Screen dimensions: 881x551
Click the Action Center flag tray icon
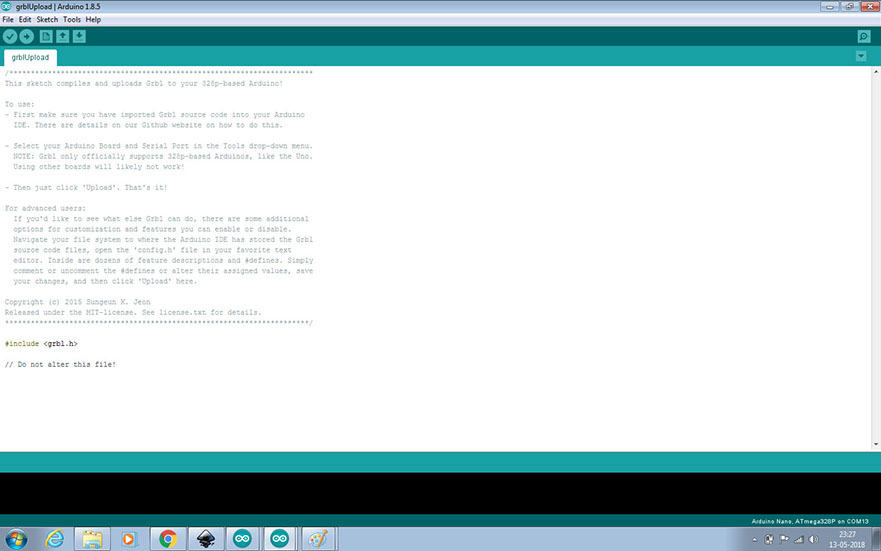coord(784,539)
